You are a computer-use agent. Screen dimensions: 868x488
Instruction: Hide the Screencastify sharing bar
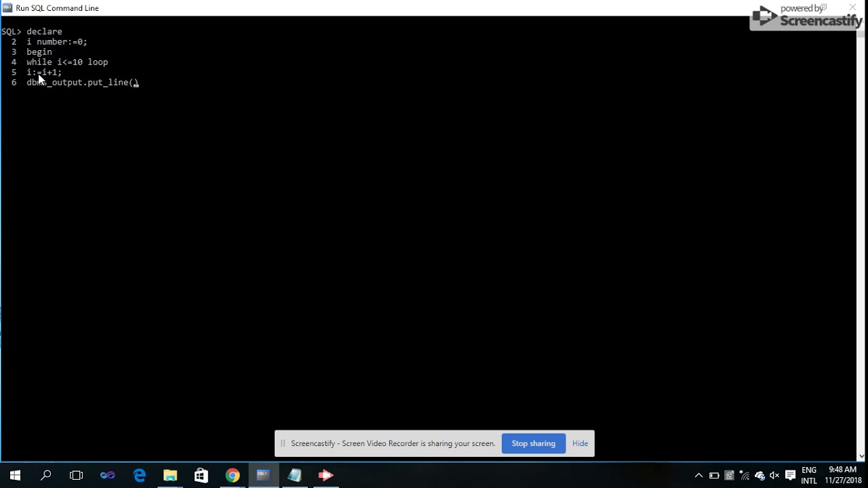580,443
